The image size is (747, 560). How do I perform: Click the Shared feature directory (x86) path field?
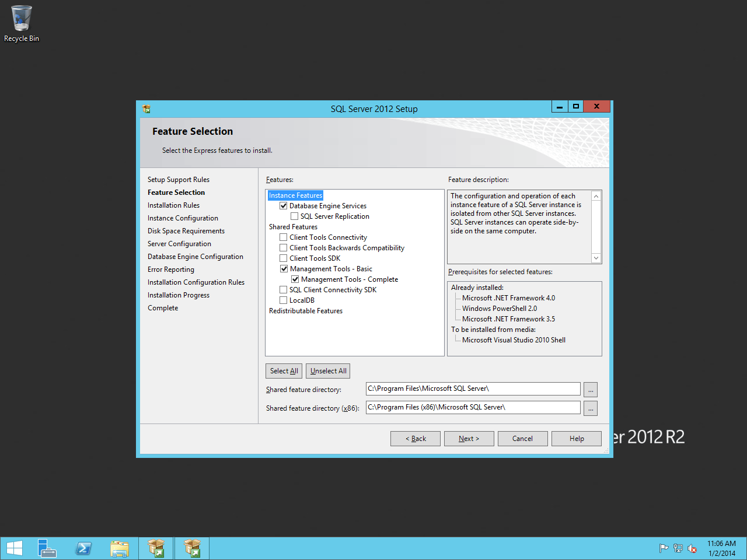tap(473, 408)
